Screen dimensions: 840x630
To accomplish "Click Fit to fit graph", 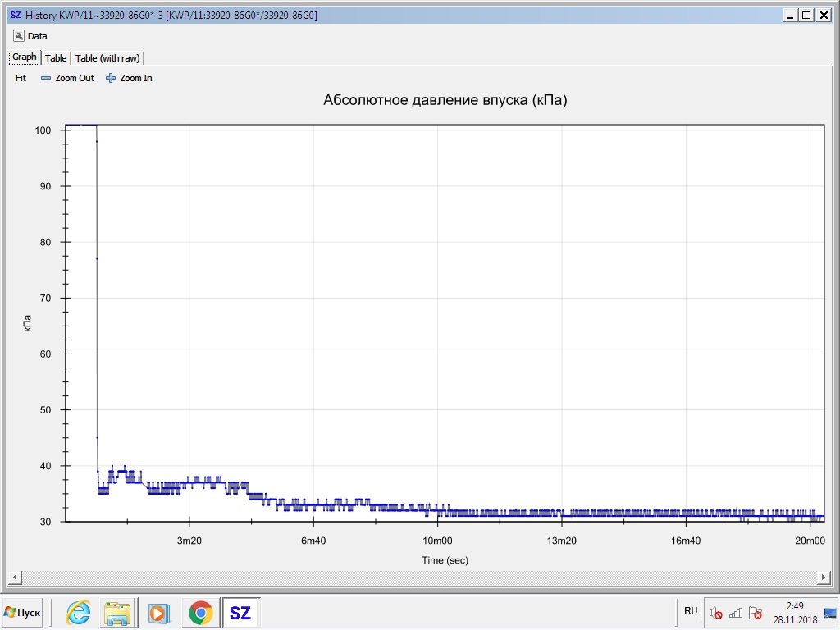I will [x=21, y=78].
